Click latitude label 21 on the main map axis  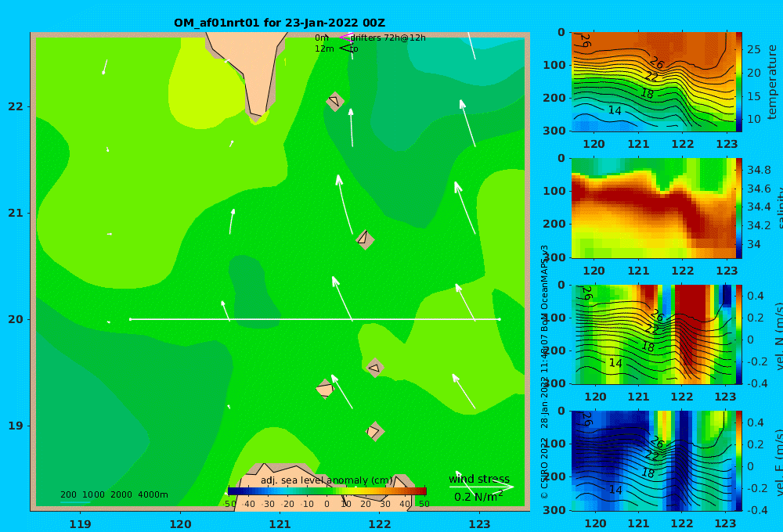coord(16,213)
